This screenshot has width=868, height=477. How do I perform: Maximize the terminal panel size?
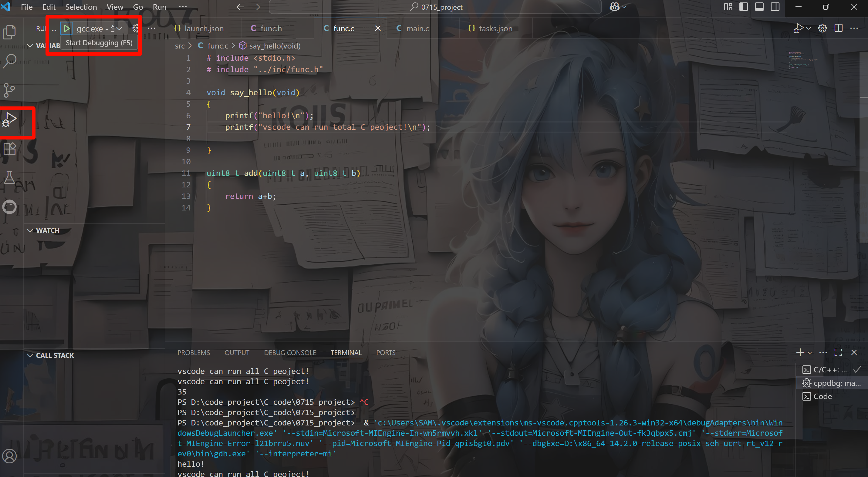coord(838,352)
